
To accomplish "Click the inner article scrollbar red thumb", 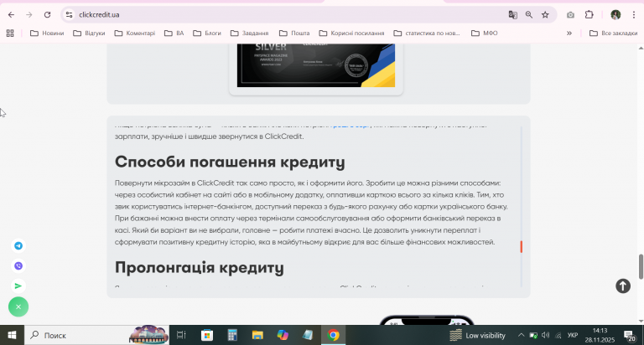I will click(x=522, y=247).
